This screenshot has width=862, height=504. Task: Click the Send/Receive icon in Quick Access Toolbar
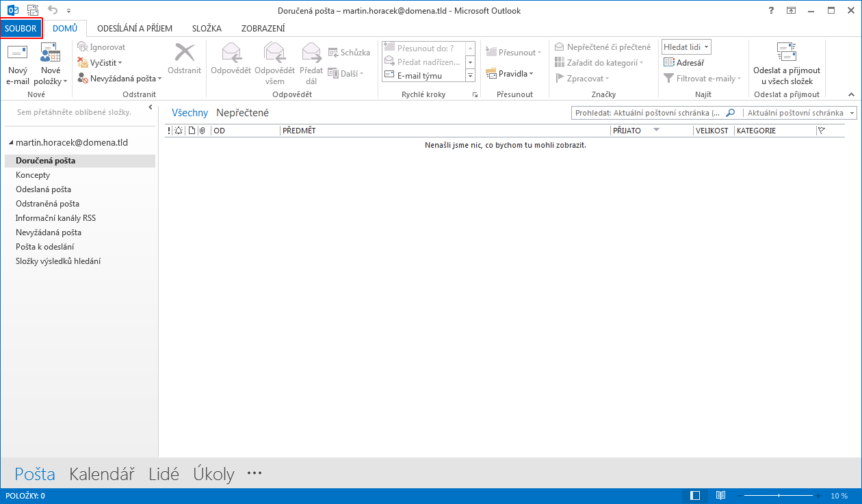click(33, 10)
